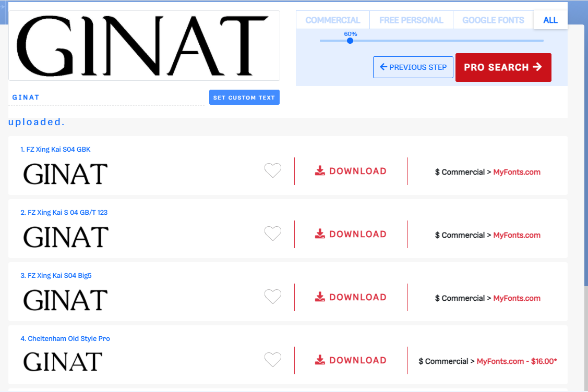Focus the GINAT custom text field
Image resolution: width=588 pixels, height=392 pixels.
click(x=106, y=97)
